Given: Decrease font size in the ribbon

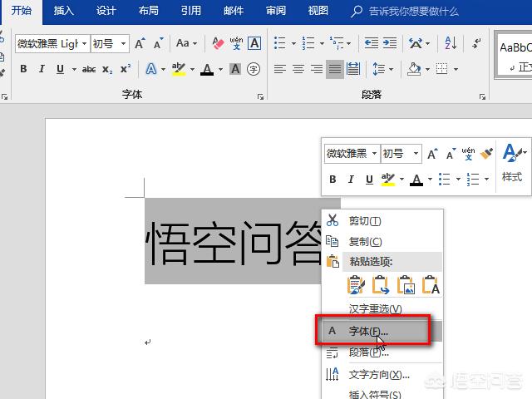Looking at the screenshot, I should 159,43.
